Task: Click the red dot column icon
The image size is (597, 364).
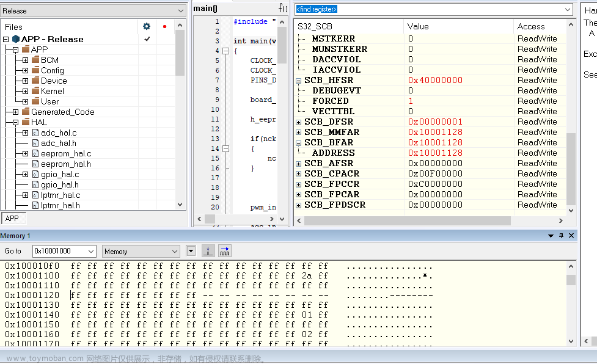Action: [164, 26]
